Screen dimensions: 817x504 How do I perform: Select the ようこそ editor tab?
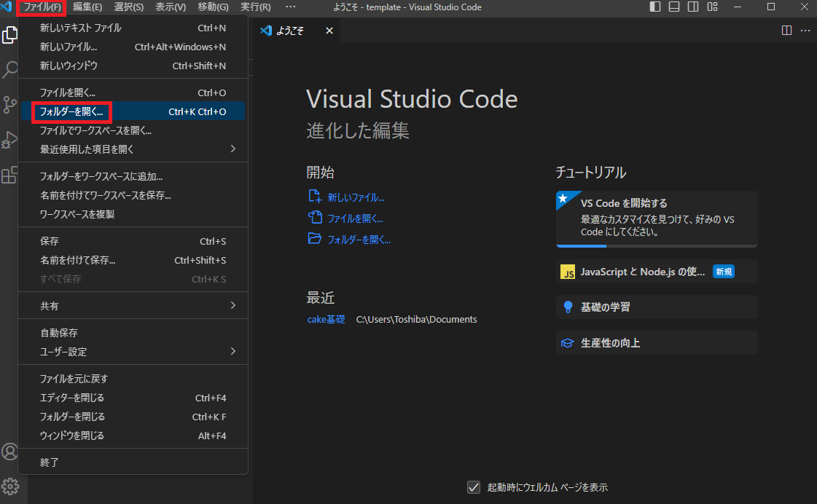click(297, 31)
